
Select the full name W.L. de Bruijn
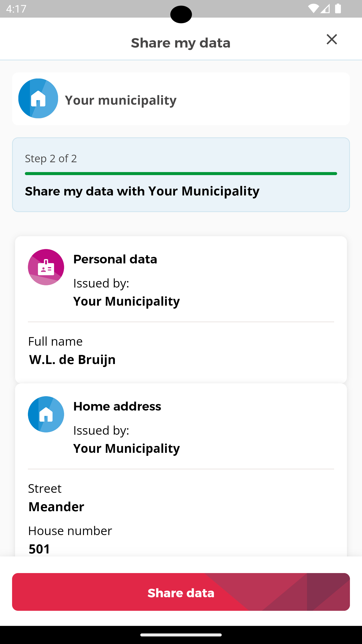coord(72,359)
